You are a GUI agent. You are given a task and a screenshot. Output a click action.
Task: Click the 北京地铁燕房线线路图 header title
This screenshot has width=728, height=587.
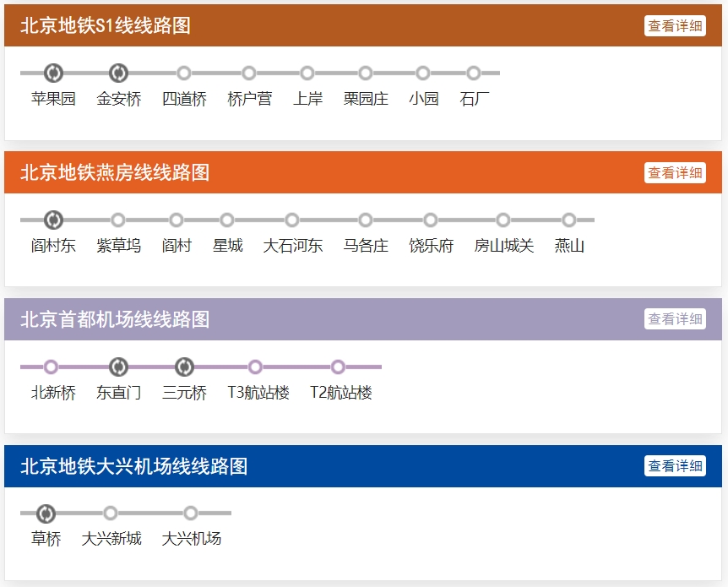coord(115,173)
